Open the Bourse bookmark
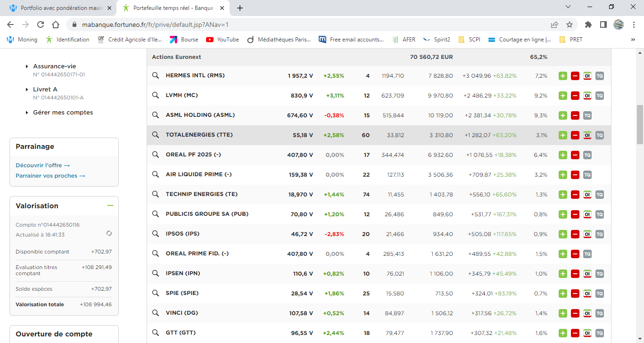 click(x=184, y=40)
